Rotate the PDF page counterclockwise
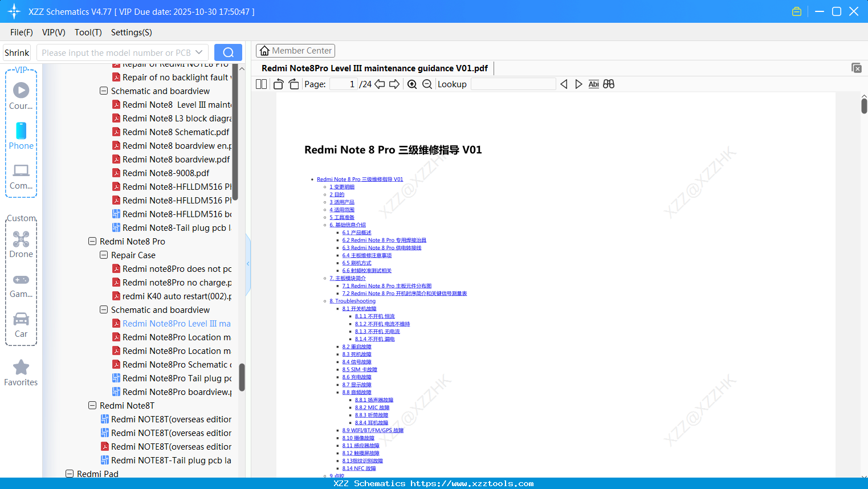The height and width of the screenshot is (489, 868). [278, 84]
